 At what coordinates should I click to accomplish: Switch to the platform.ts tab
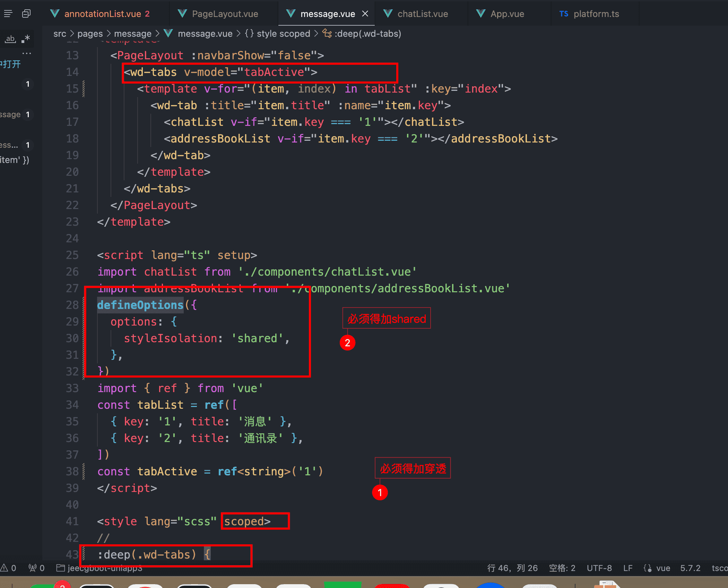click(x=596, y=14)
